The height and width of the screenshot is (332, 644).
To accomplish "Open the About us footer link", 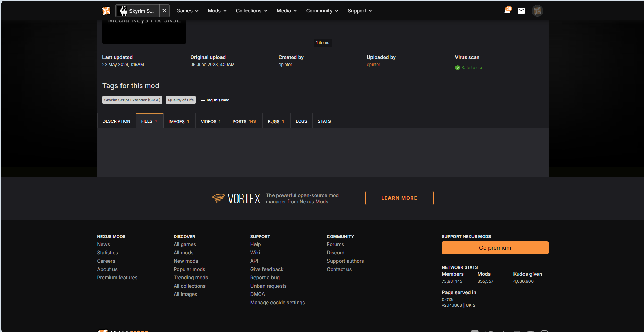I will (107, 269).
